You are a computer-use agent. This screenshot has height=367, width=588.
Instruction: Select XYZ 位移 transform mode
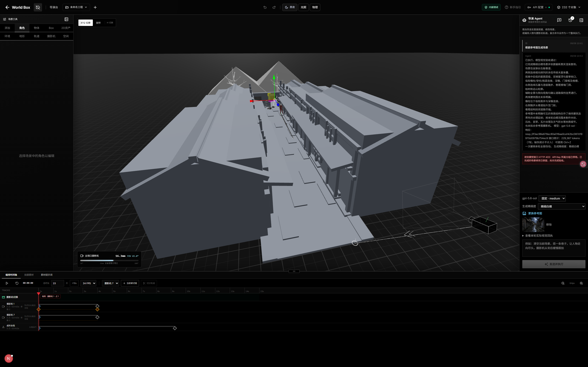tap(85, 23)
